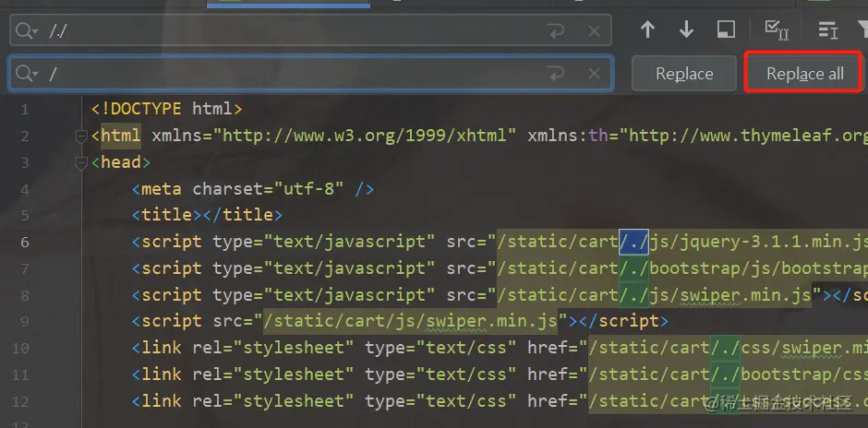Viewport: 868px width, 428px height.
Task: Click Add Selection for Next Occurrence icon
Action: [776, 30]
